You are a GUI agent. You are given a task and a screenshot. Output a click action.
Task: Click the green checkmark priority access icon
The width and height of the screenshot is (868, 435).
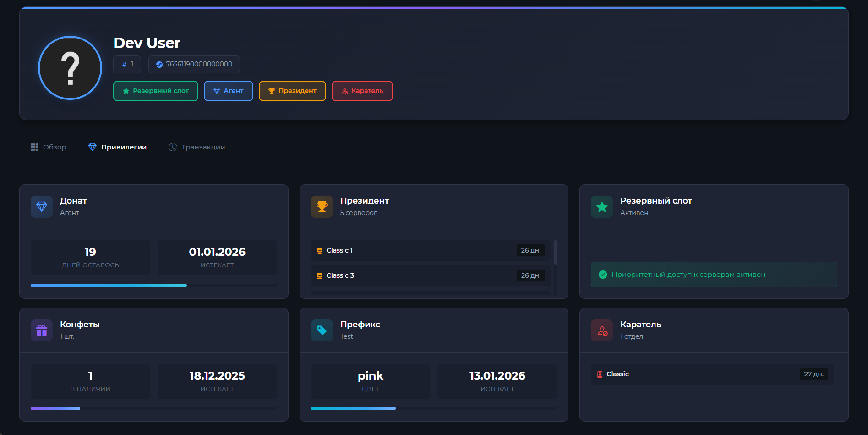(603, 275)
